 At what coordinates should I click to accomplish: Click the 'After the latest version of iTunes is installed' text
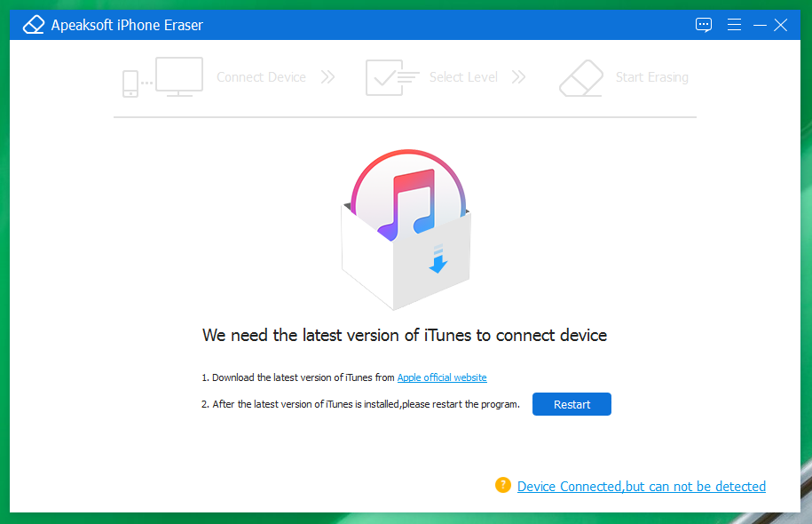tap(360, 404)
